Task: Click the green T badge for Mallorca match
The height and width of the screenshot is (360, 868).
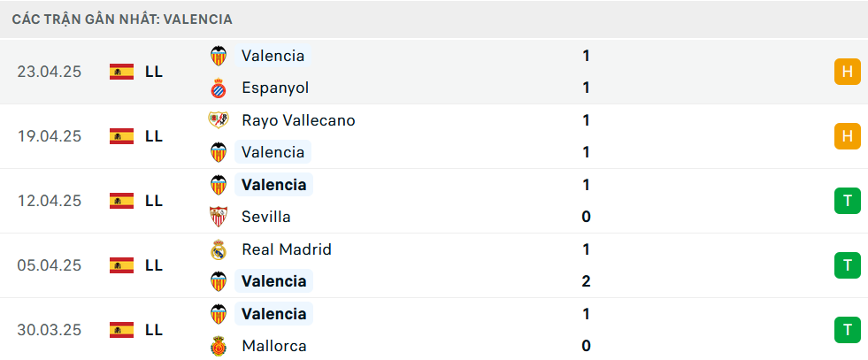Action: click(x=848, y=330)
